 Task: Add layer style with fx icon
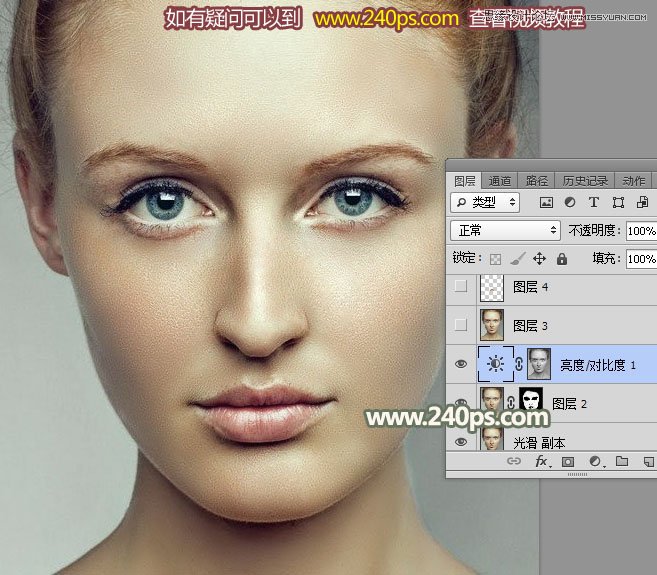click(x=542, y=462)
